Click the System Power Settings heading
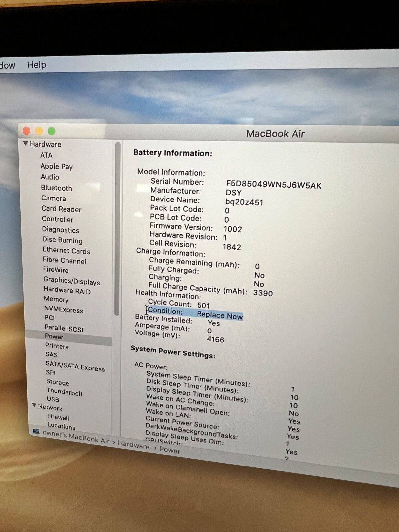The width and height of the screenshot is (399, 532). click(173, 352)
